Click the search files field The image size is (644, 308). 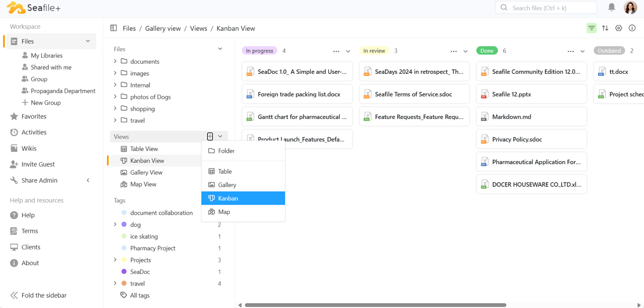[x=546, y=8]
